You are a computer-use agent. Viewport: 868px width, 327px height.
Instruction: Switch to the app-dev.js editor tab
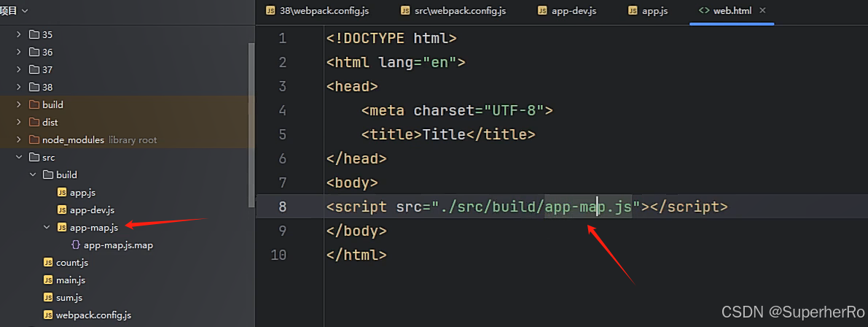pos(567,10)
